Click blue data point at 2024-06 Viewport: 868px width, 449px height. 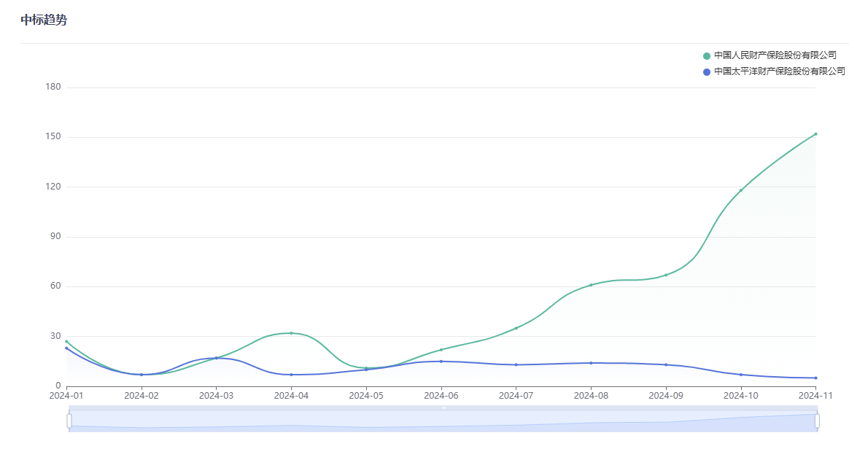click(x=441, y=362)
